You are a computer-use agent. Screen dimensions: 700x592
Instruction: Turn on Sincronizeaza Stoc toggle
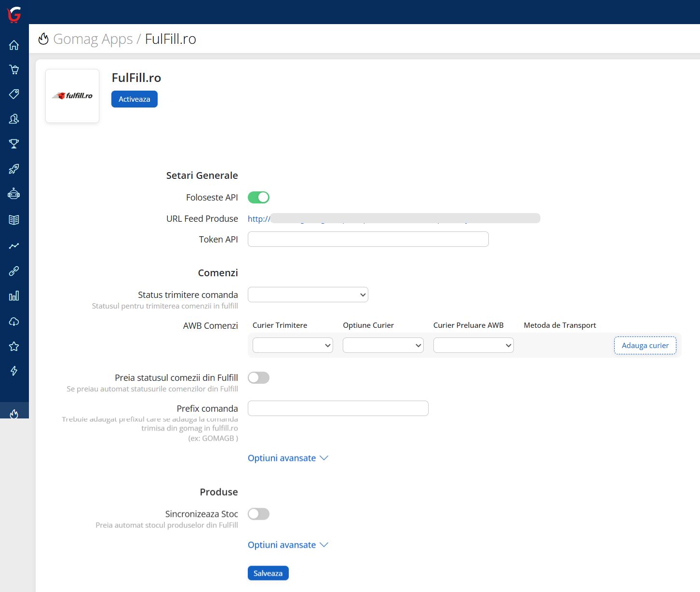258,514
